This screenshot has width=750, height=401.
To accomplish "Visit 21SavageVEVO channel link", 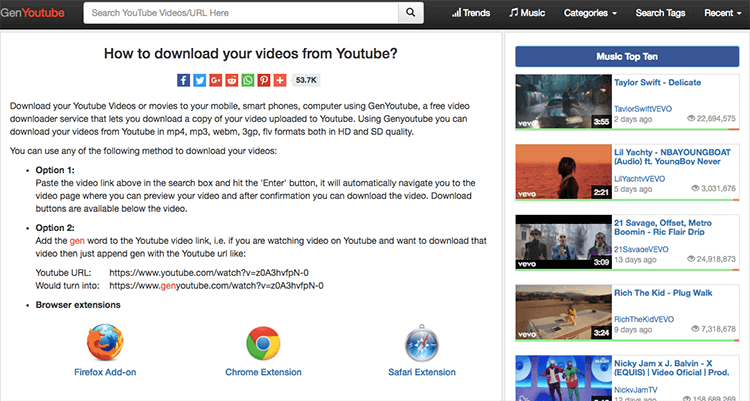I will (x=641, y=249).
